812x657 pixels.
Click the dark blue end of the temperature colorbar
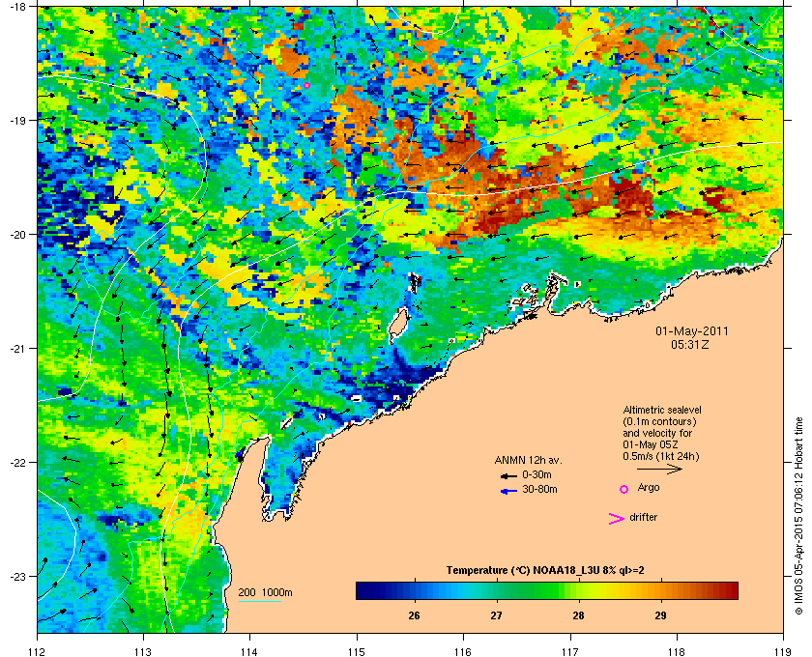362,590
